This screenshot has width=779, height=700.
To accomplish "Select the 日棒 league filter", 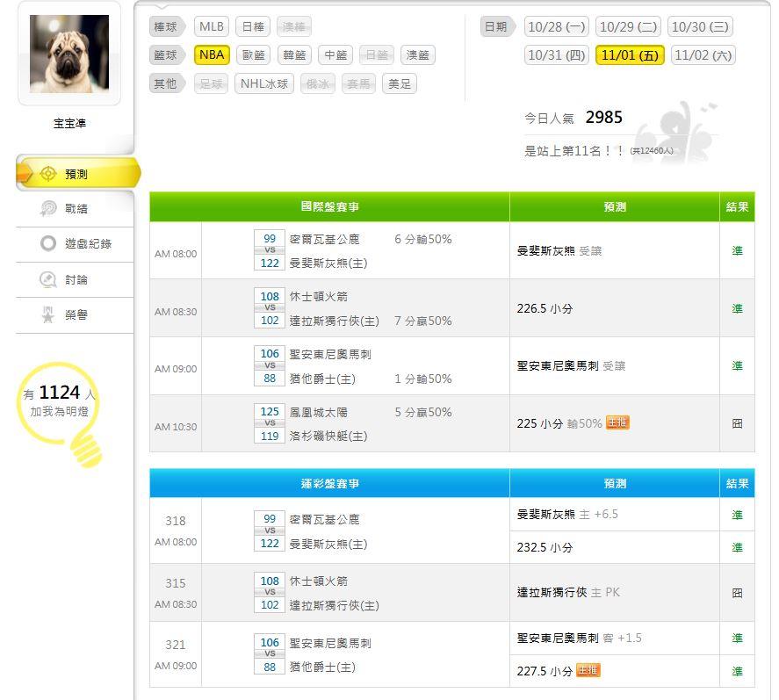I will pyautogui.click(x=253, y=26).
